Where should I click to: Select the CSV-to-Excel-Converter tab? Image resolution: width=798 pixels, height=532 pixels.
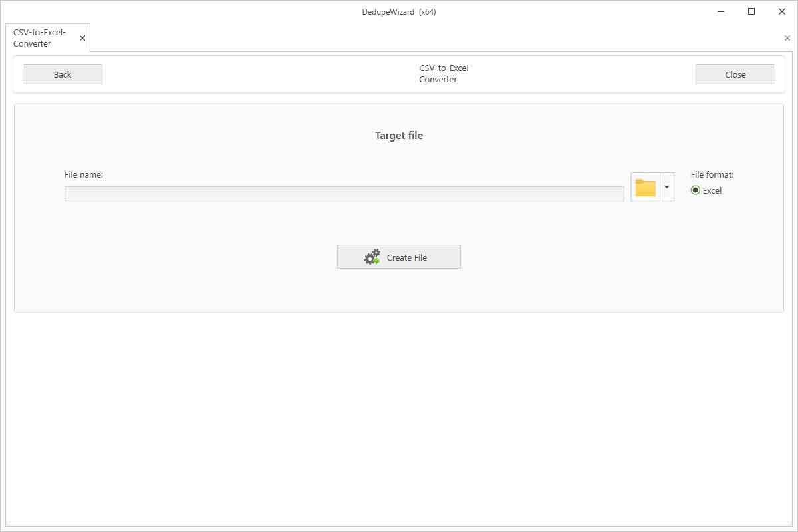tap(39, 37)
